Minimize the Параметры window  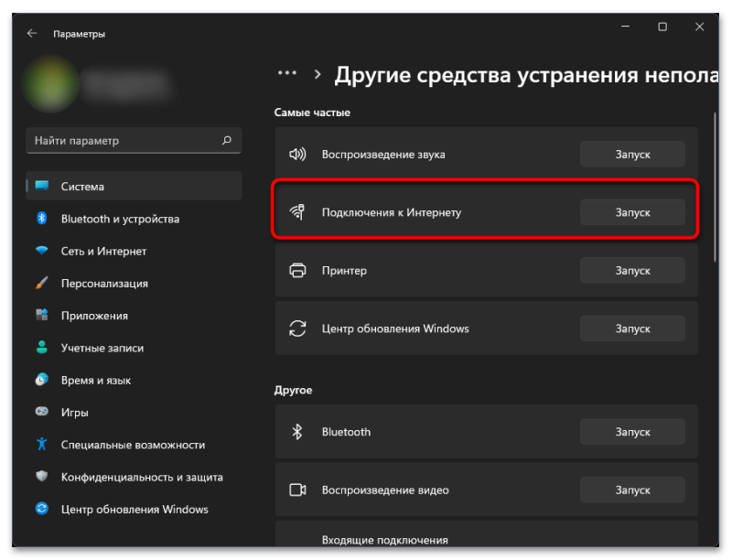point(626,27)
